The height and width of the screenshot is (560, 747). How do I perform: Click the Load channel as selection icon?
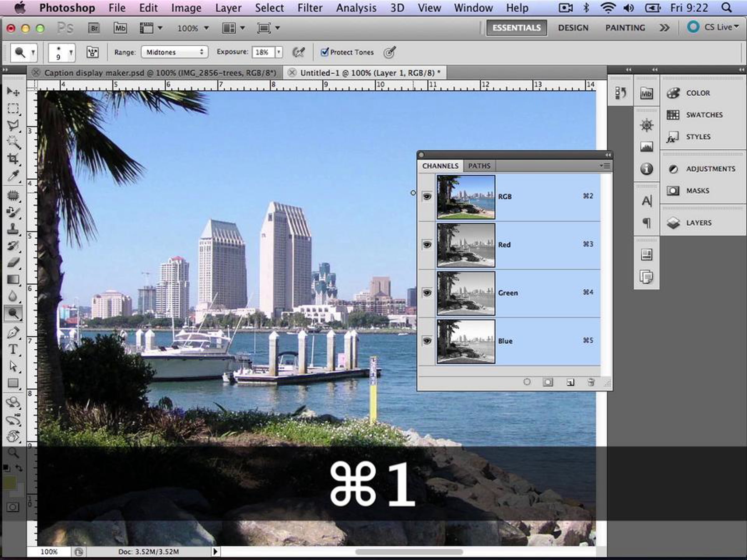click(x=527, y=382)
